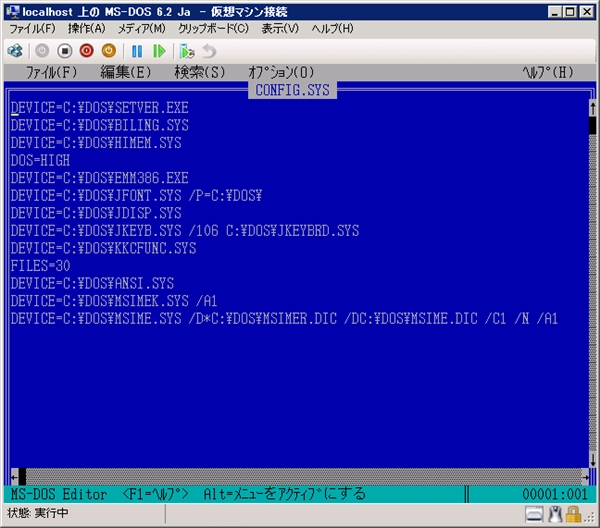Viewport: 600px width, 528px height.
Task: Open the クリップボード(C) menu
Action: point(214,28)
